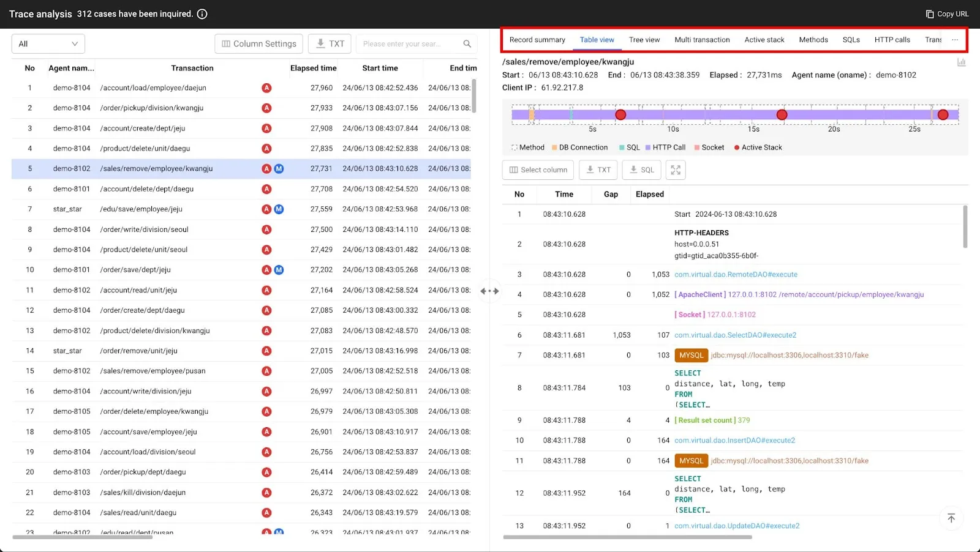This screenshot has width=980, height=552.
Task: Sort by Elapsed time column header
Action: (x=313, y=69)
